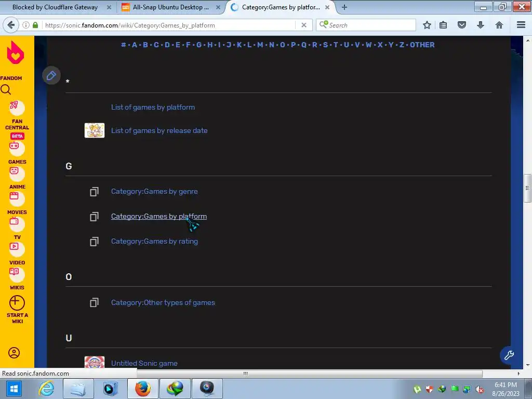Click the browser back arrow
The height and width of the screenshot is (399, 532).
pos(11,25)
